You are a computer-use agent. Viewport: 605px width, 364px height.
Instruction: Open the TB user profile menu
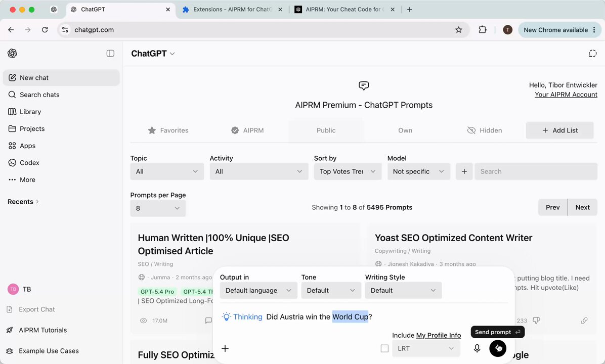(x=19, y=289)
